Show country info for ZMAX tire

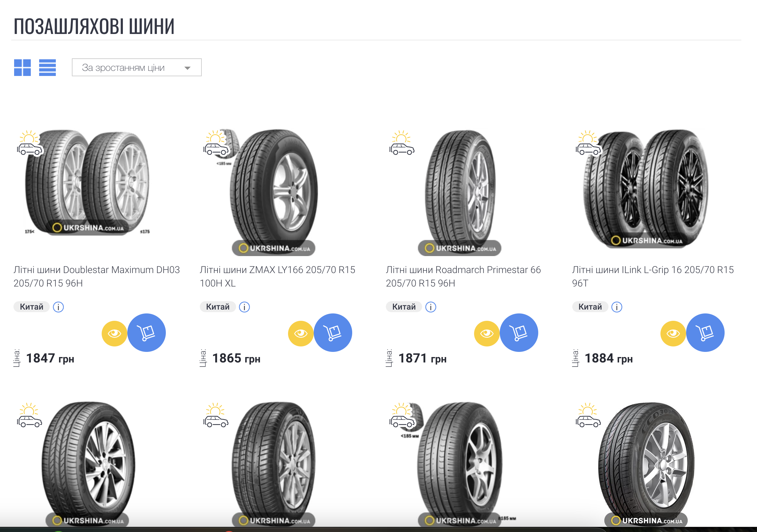244,307
